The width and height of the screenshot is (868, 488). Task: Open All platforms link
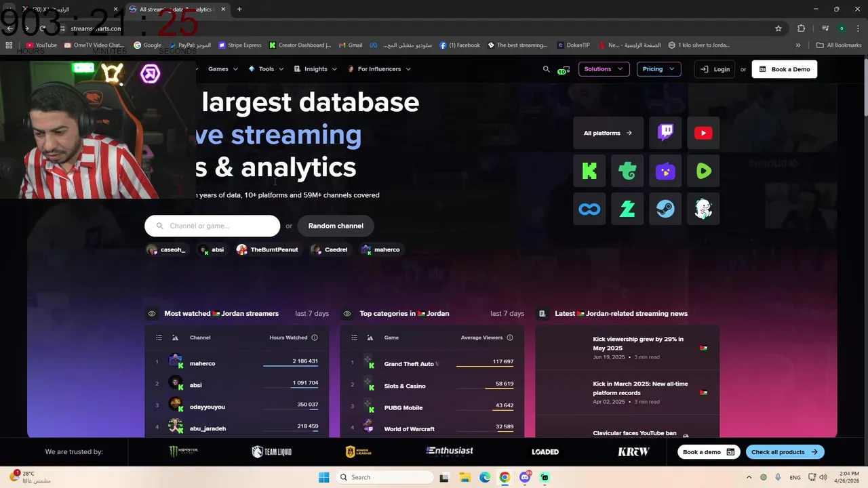608,133
